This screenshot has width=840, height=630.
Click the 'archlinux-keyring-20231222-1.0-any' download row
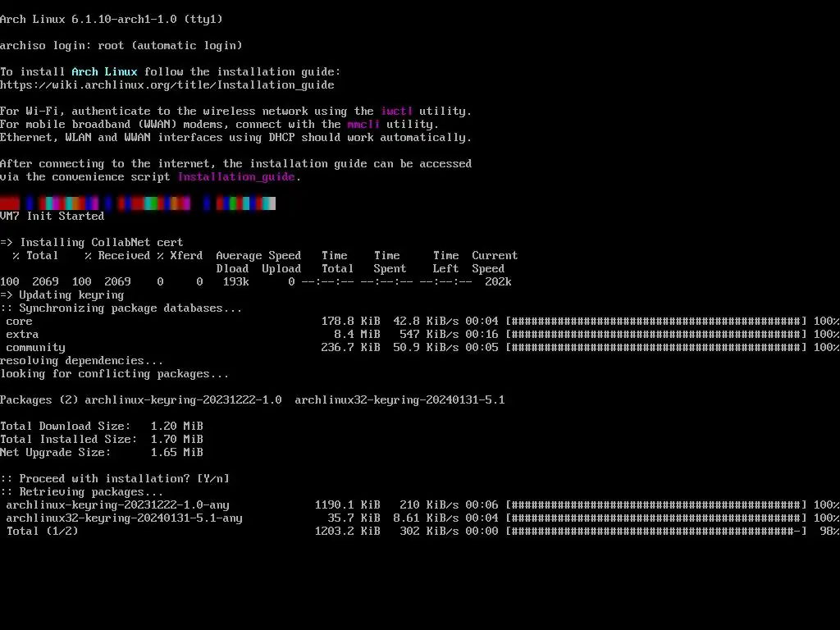click(x=420, y=504)
